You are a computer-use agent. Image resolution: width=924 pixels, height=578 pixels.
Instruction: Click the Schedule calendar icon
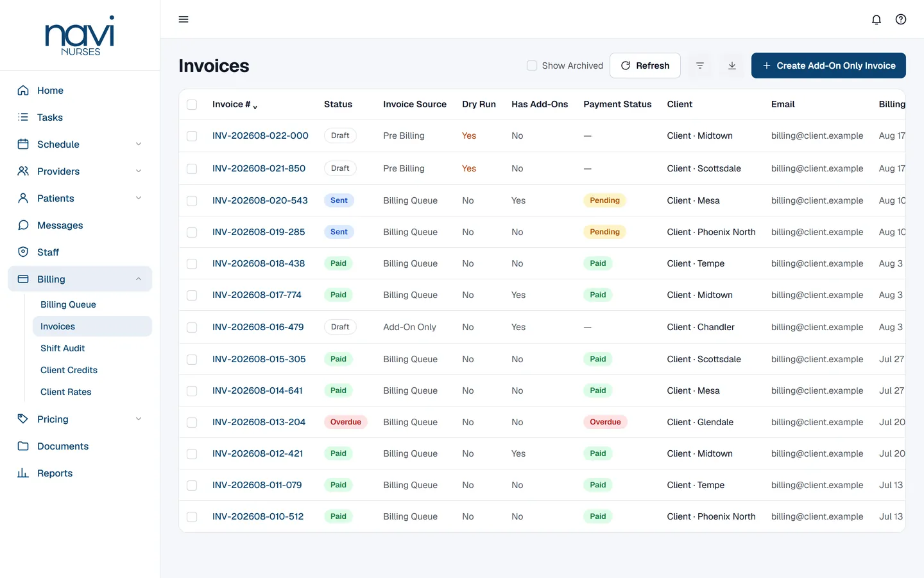coord(23,144)
